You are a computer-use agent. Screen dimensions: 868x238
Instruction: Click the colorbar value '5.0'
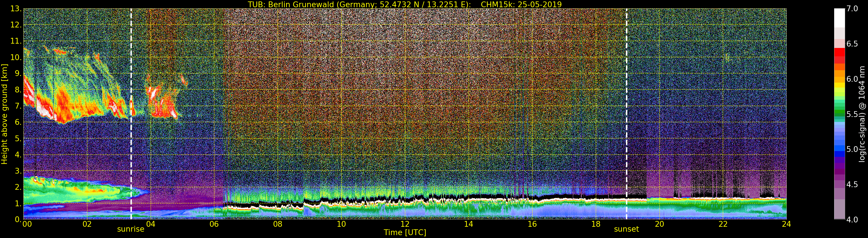coord(852,149)
